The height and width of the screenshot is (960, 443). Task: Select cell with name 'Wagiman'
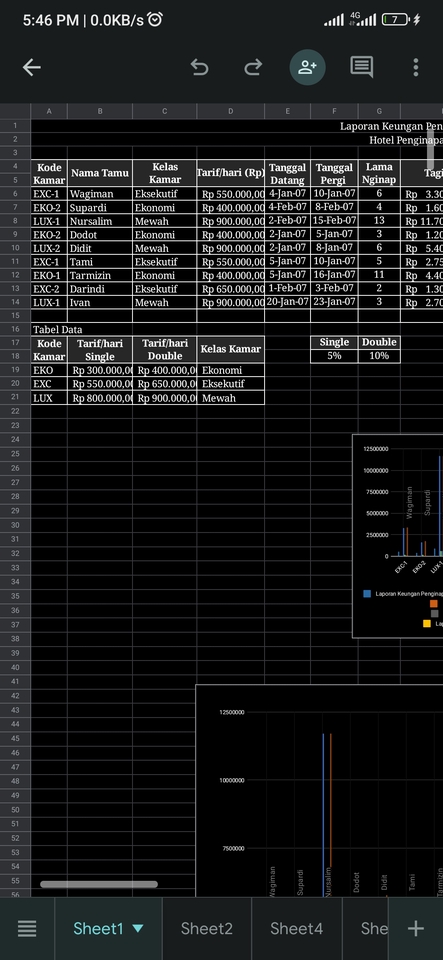(x=100, y=194)
